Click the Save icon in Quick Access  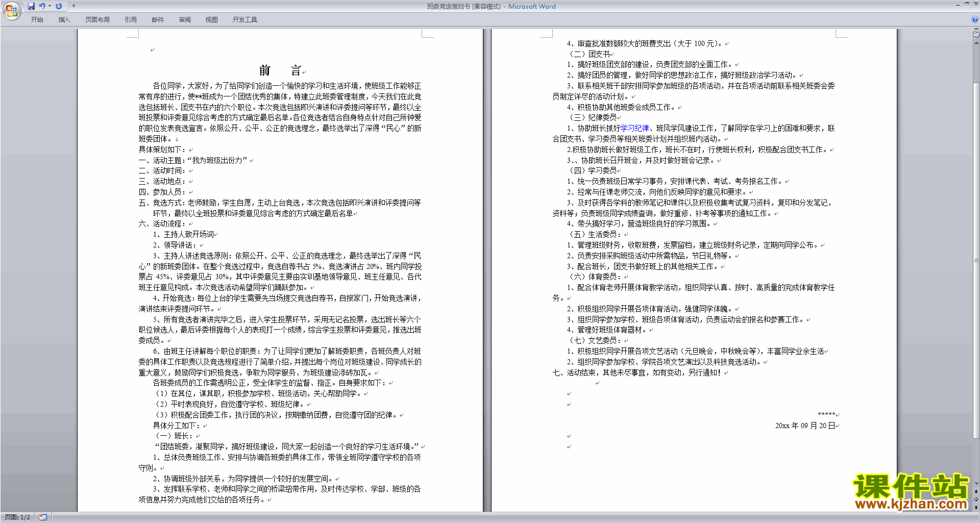click(x=32, y=6)
